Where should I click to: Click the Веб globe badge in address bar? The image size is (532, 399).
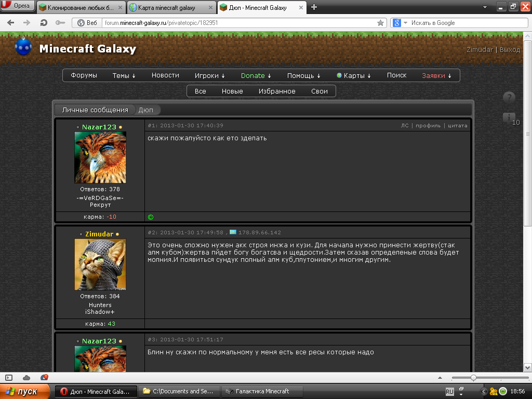pyautogui.click(x=87, y=23)
